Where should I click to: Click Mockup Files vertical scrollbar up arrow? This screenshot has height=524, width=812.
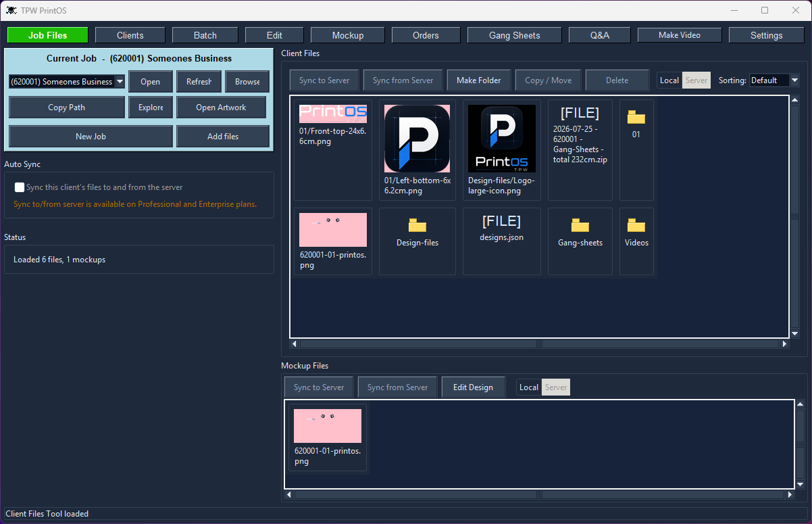click(x=801, y=404)
